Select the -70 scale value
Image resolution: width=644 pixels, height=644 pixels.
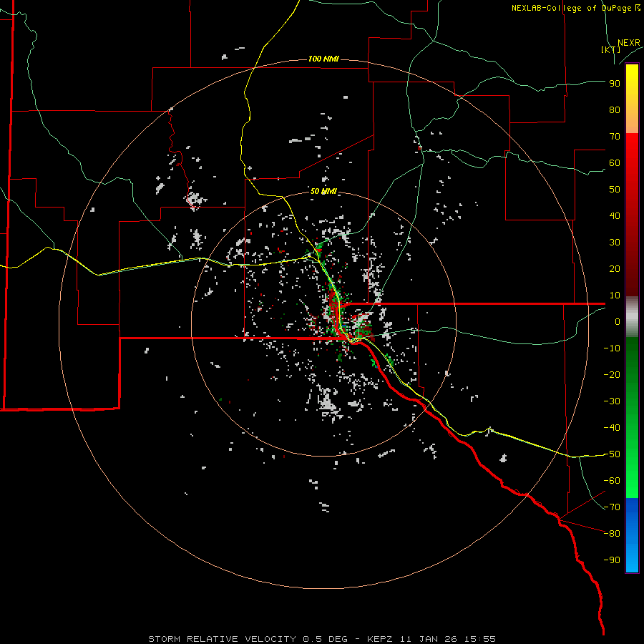pos(612,507)
